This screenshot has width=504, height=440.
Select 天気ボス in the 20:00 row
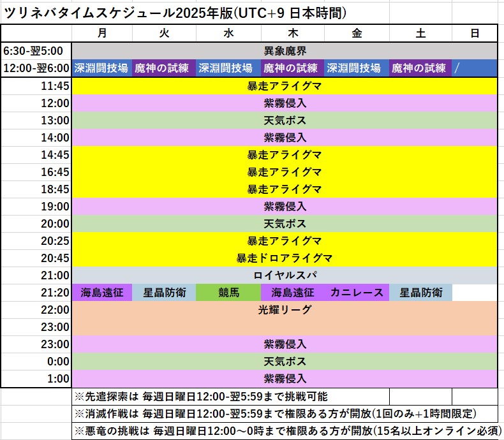pos(285,224)
